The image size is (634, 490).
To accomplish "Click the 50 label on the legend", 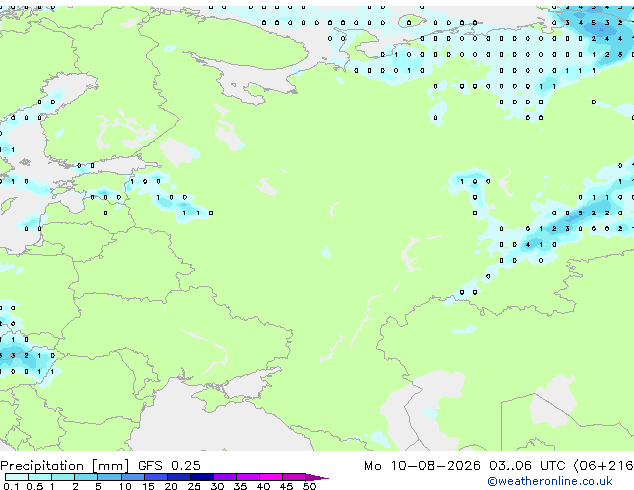I will pos(309,486).
